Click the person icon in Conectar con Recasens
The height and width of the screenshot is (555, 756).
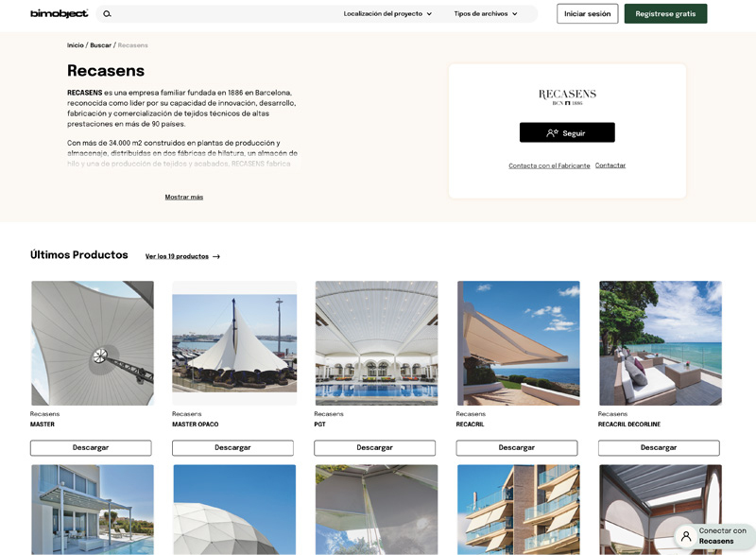(x=686, y=536)
